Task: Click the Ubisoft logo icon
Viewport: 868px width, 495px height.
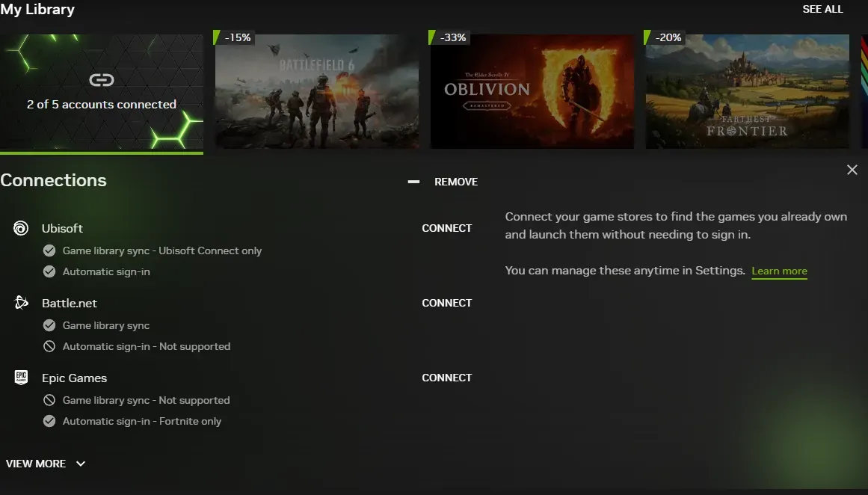Action: (x=21, y=228)
